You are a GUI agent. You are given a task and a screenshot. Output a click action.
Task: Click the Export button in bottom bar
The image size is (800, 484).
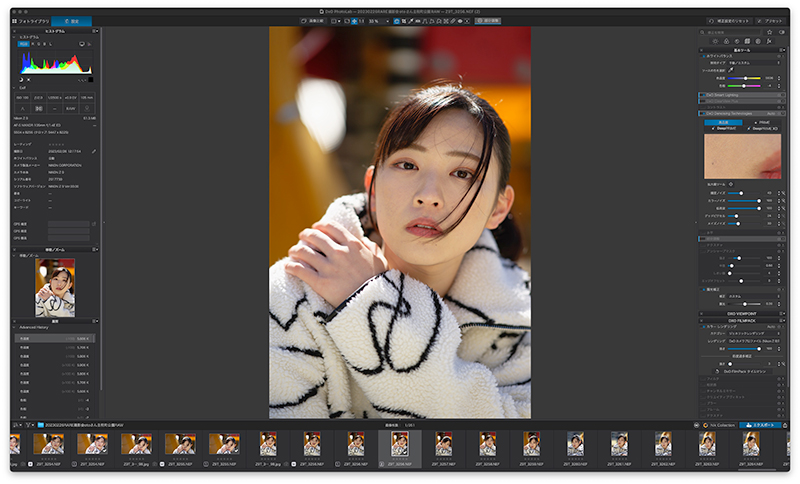[760, 425]
